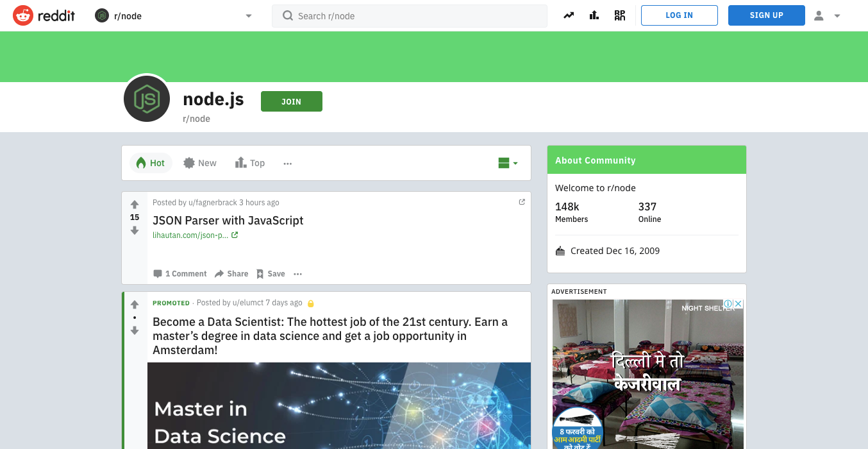This screenshot has width=868, height=449.
Task: Open more sort options via ellipsis
Action: 287,163
